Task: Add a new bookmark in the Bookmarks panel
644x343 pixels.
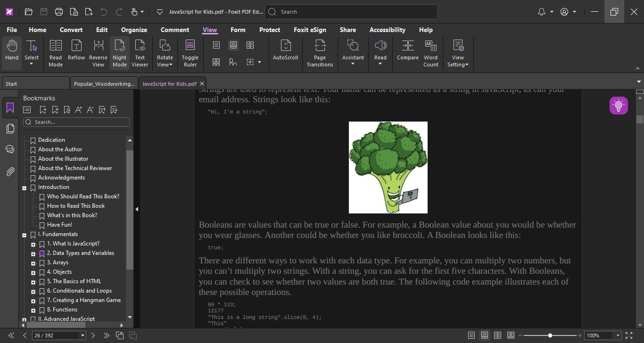Action: pos(42,110)
